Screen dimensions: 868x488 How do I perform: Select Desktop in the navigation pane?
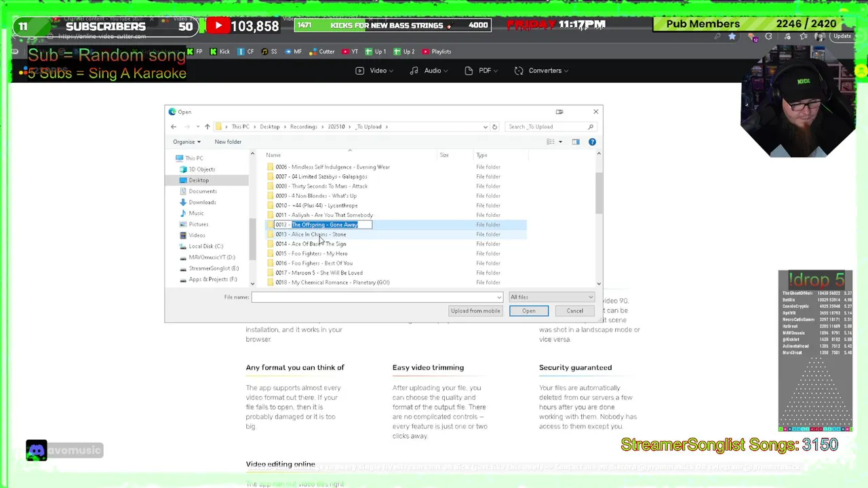click(199, 180)
